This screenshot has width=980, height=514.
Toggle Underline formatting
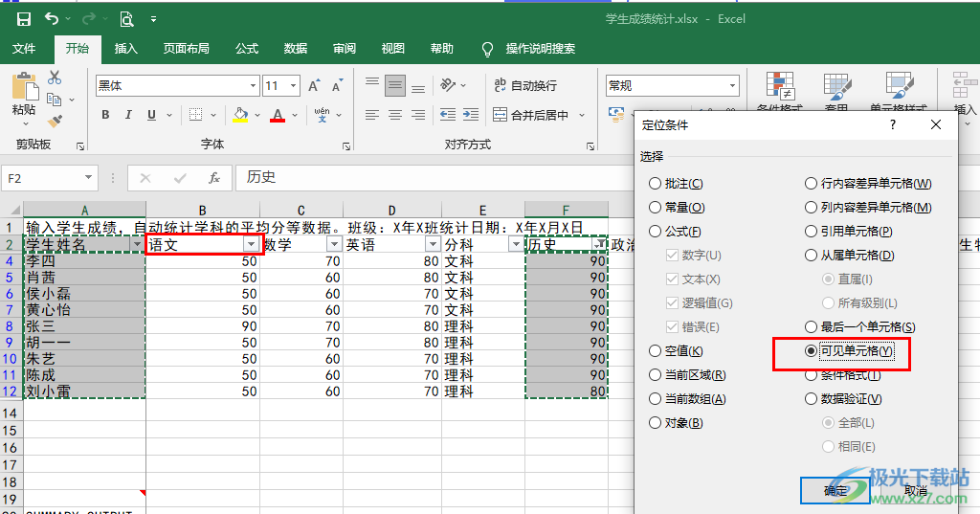tap(151, 115)
